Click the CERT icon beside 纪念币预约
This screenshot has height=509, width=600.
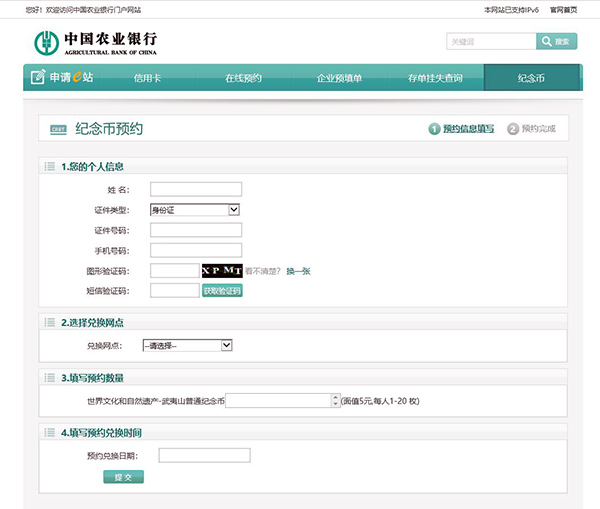[58, 129]
